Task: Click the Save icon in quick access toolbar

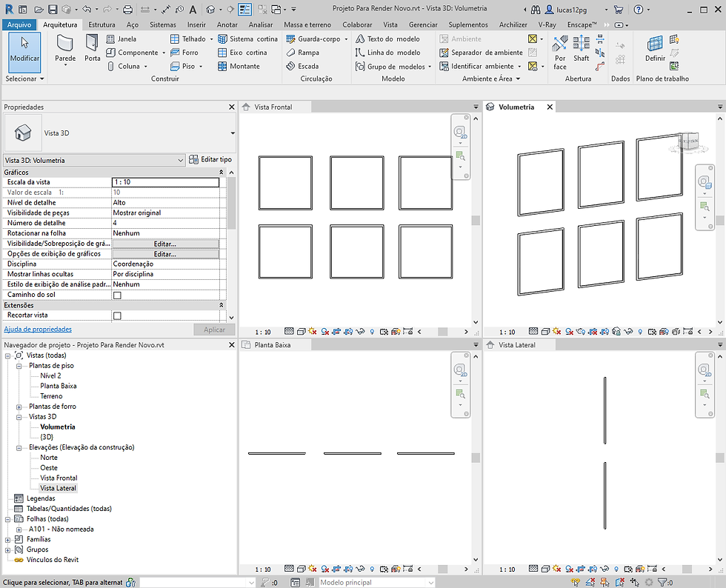Action: coord(53,10)
